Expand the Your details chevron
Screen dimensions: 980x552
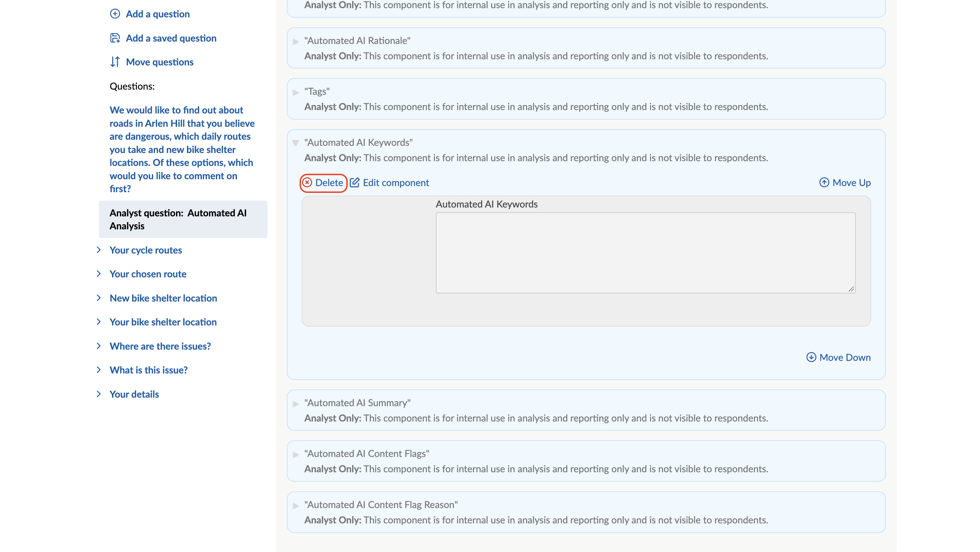click(99, 394)
